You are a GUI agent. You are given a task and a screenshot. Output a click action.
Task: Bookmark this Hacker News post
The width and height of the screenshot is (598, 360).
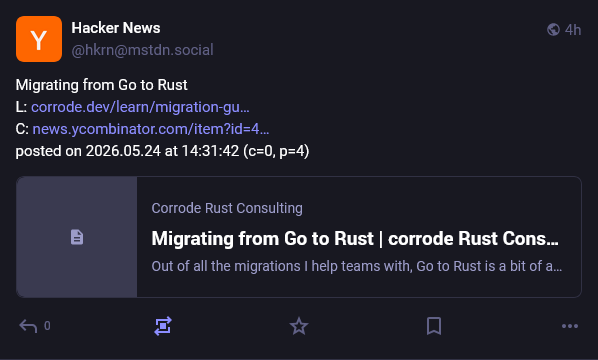(x=434, y=326)
